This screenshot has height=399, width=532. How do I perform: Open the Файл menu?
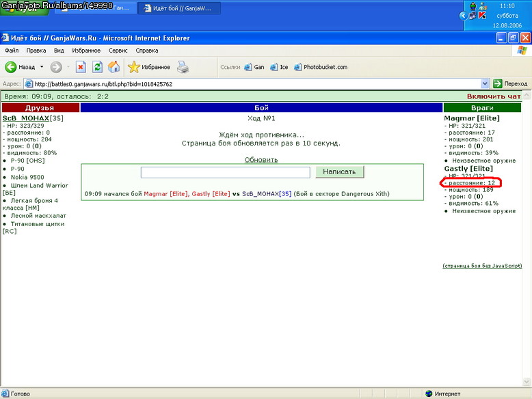pyautogui.click(x=12, y=51)
